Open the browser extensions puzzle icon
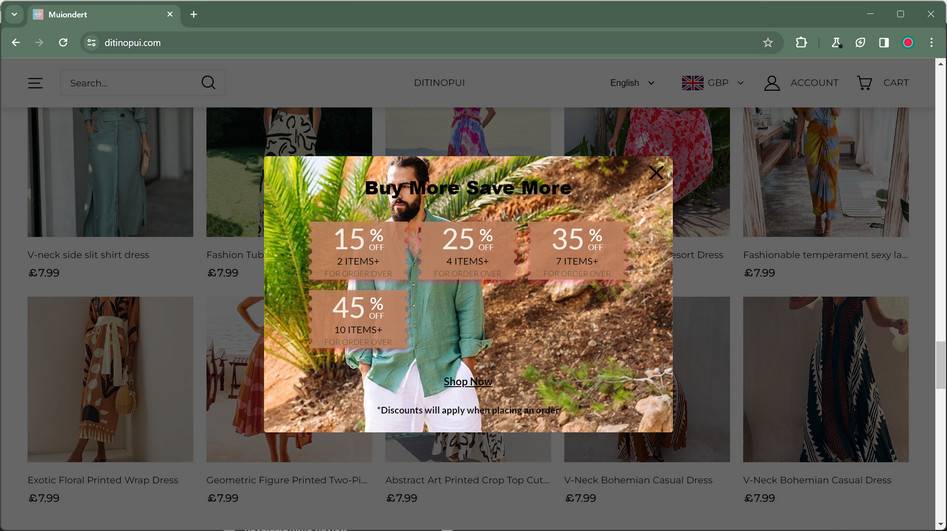947x531 pixels. click(801, 42)
